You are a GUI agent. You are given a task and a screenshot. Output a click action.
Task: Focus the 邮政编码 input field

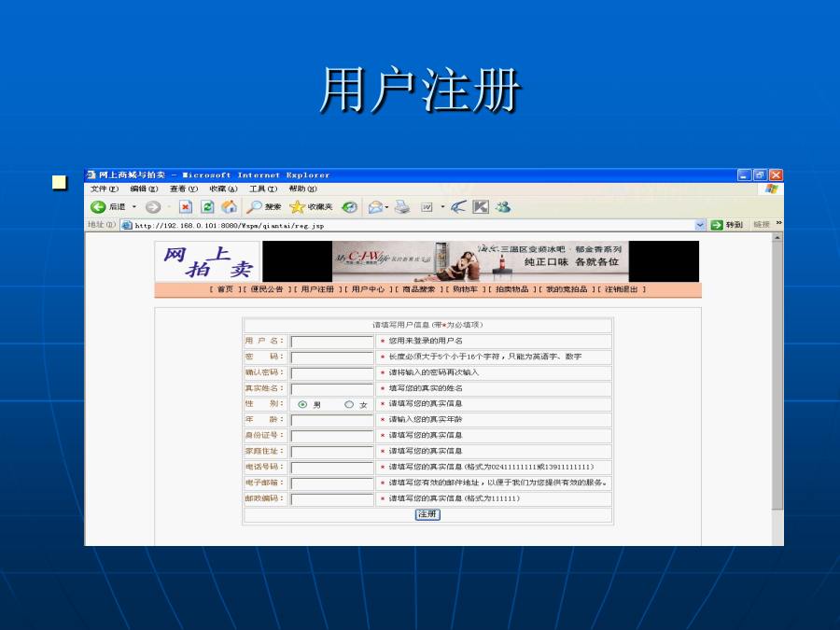pyautogui.click(x=332, y=499)
